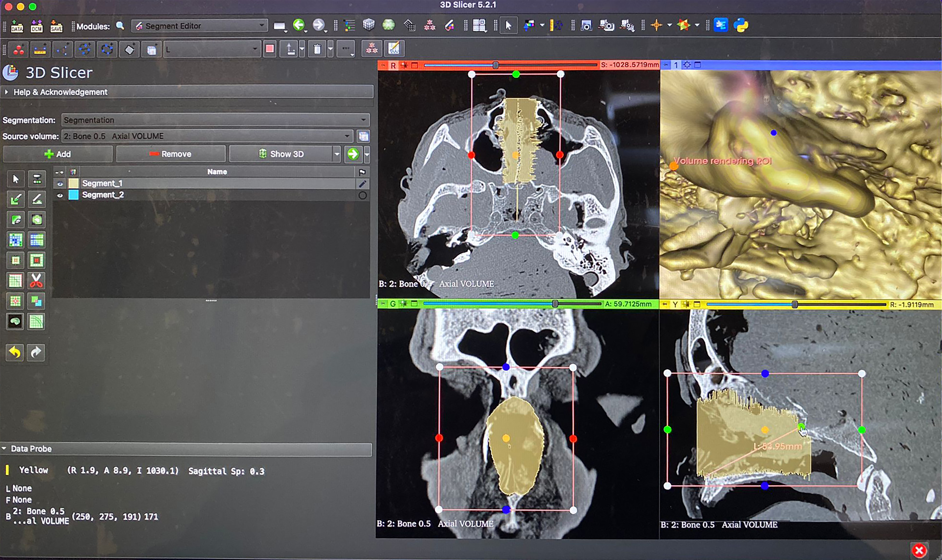Select the Erase effect tool
The width and height of the screenshot is (942, 560).
pos(16,220)
